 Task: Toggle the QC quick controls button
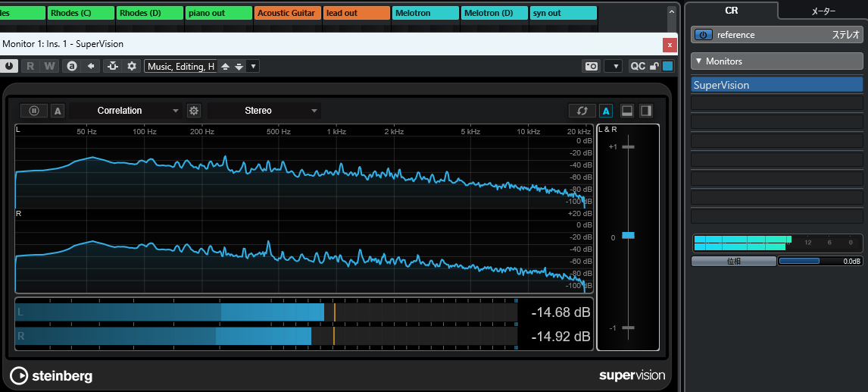[638, 66]
